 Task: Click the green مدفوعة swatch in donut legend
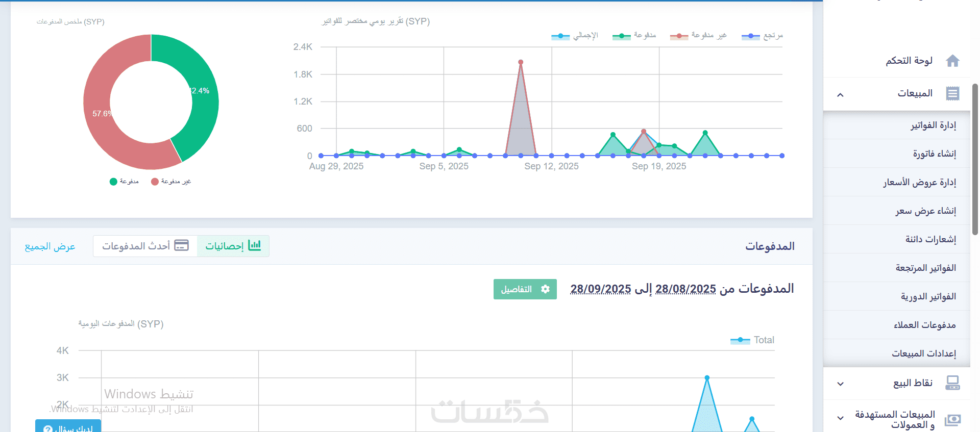[113, 182]
